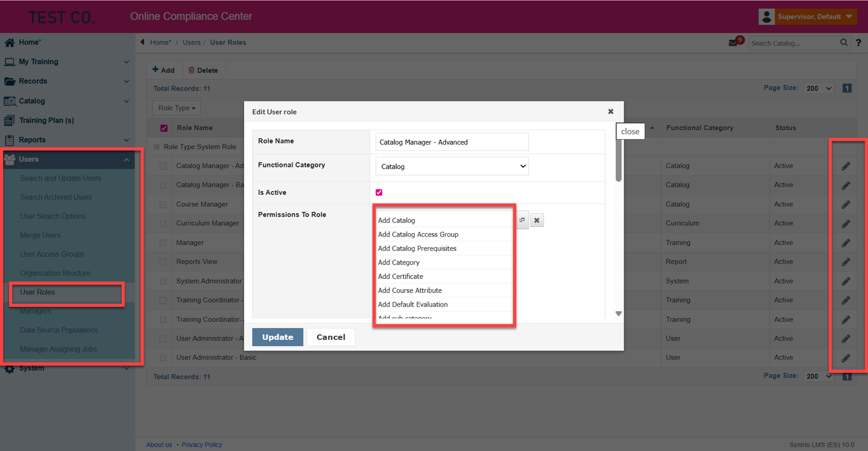This screenshot has height=451, width=868.
Task: Click the help question mark icon
Action: (x=858, y=43)
